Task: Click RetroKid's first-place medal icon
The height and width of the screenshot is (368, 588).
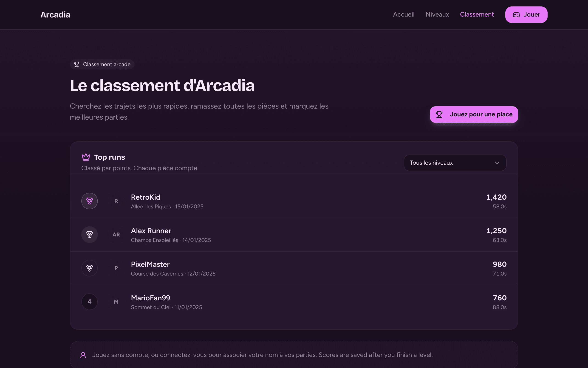Action: tap(89, 201)
